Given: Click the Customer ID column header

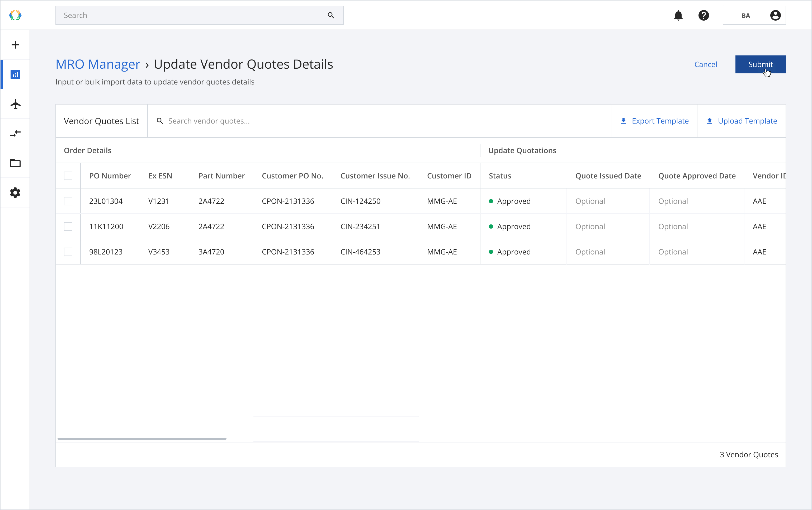Looking at the screenshot, I should pos(449,176).
